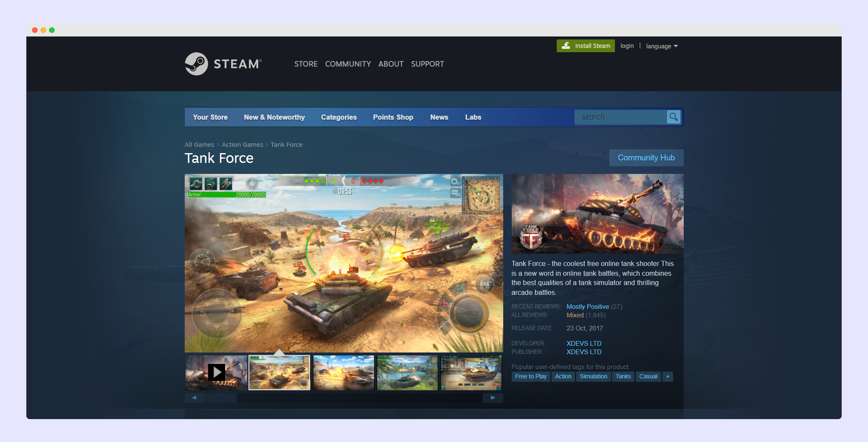Expand hidden tags with the plus button

(668, 376)
